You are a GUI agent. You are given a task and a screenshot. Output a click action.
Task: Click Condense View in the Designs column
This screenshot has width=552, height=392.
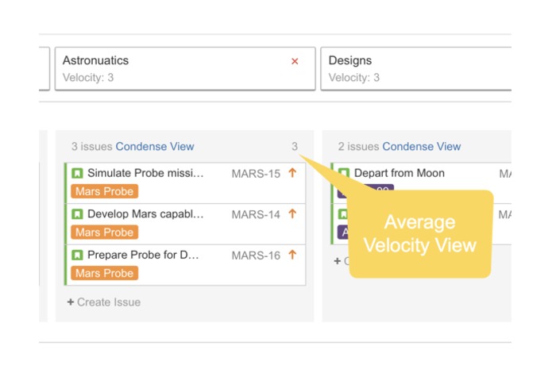[x=421, y=146]
